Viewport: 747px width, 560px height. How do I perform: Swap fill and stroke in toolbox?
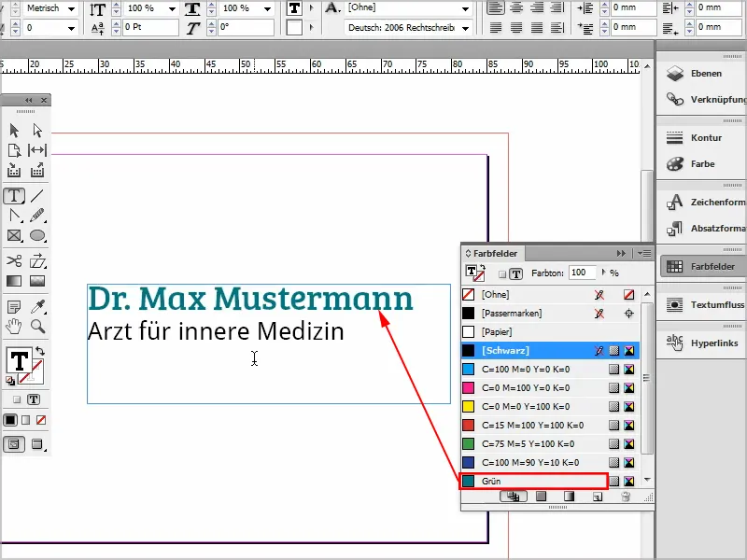40,352
